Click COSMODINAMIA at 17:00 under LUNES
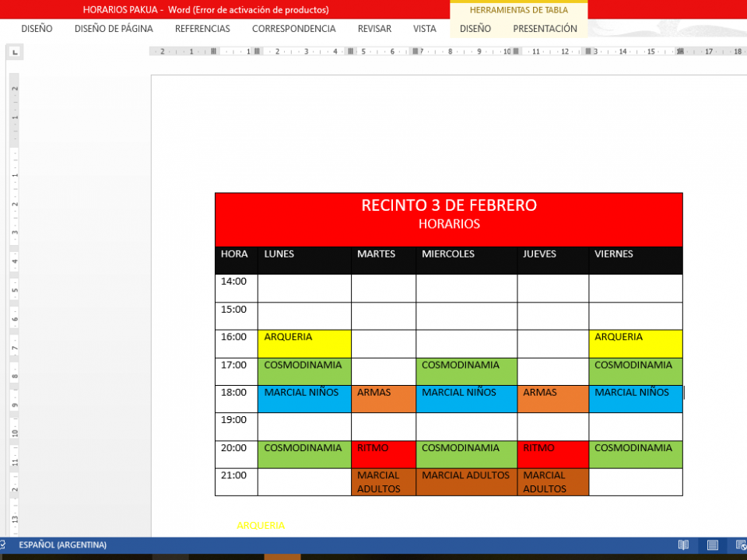This screenshot has height=560, width=747. [x=304, y=372]
